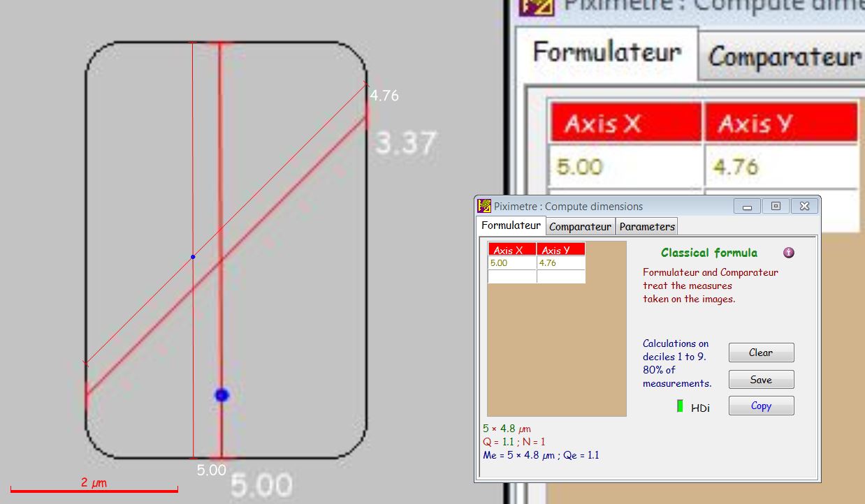This screenshot has height=504, width=865.
Task: Click the large blue dot on the vertical red line
Action: coord(221,395)
